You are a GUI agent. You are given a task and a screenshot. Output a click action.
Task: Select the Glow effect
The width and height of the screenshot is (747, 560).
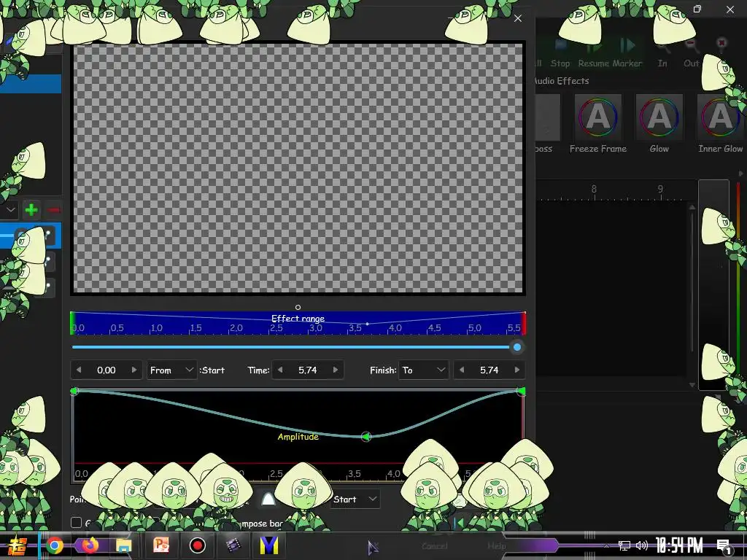pos(659,124)
